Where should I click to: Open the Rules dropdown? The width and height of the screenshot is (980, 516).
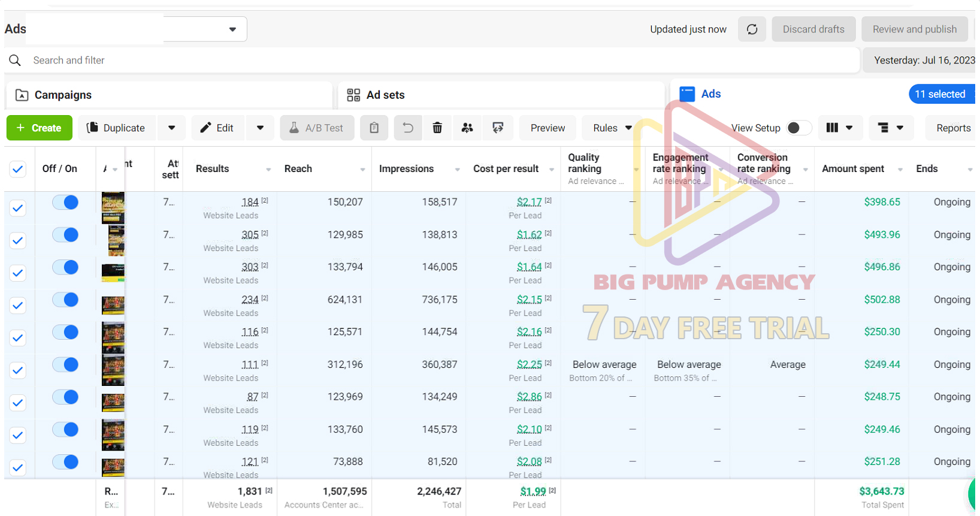(x=612, y=128)
